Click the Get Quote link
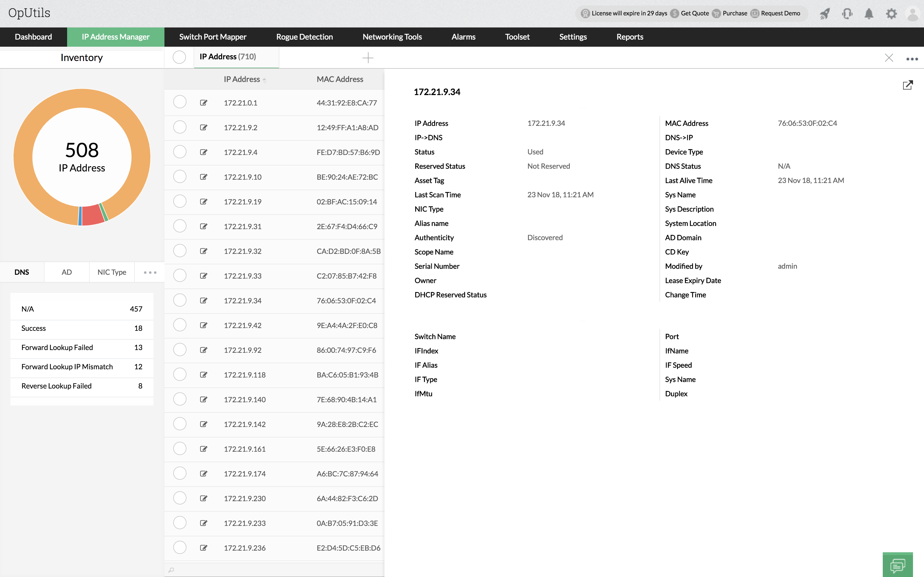The width and height of the screenshot is (924, 577). (x=695, y=13)
